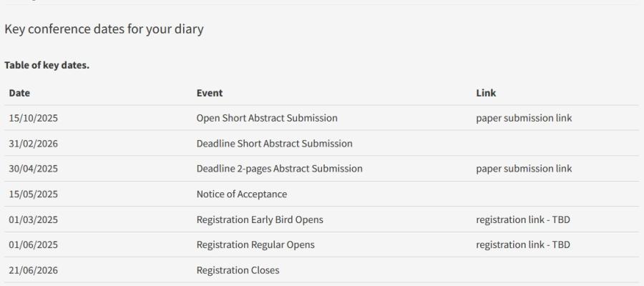
Task: Select the Link column header
Action: 486,93
